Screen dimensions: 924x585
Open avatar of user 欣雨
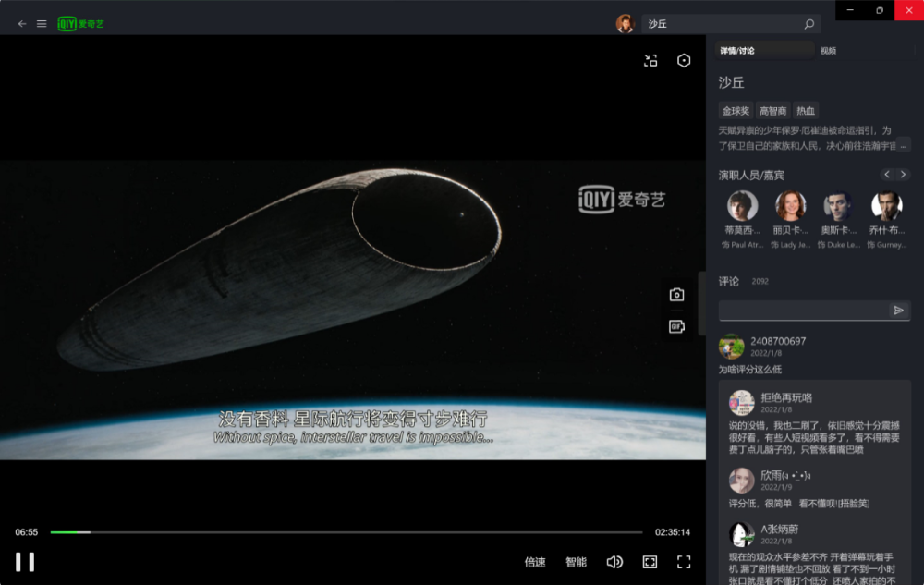click(741, 481)
